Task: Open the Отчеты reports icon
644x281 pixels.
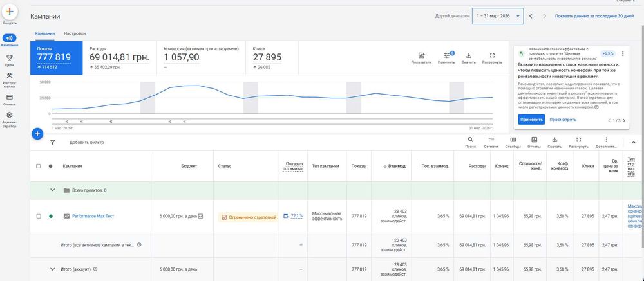Action: 534,140
